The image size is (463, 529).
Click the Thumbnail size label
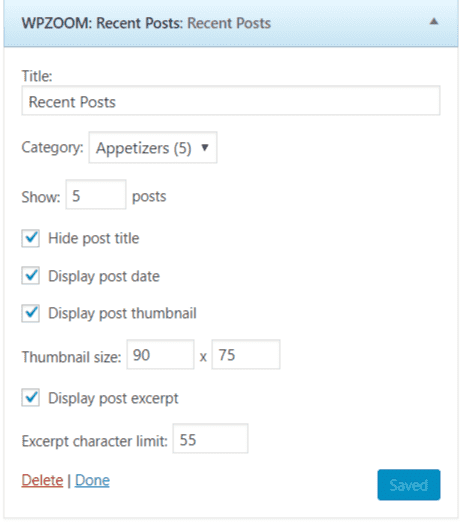click(72, 357)
